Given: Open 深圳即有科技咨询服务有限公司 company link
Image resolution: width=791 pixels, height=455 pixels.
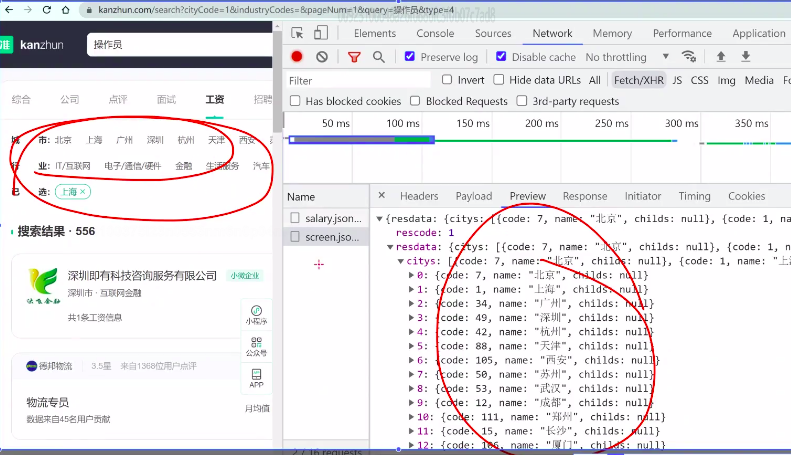Looking at the screenshot, I should 142,275.
